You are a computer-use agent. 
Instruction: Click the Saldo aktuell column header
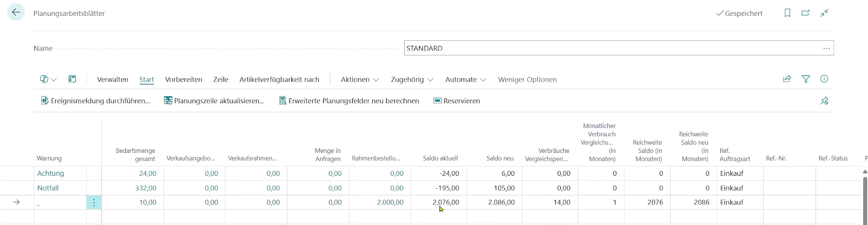(440, 158)
